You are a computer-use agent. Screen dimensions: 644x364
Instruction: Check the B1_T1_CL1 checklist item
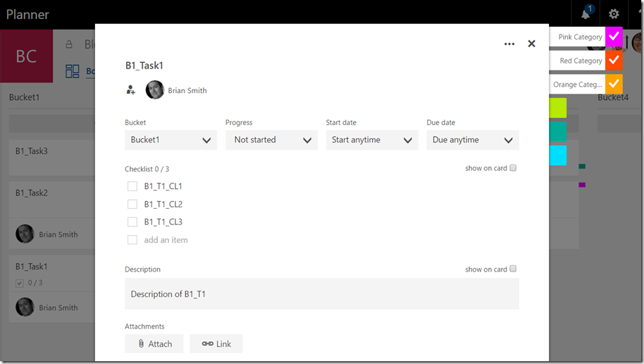[x=132, y=186]
